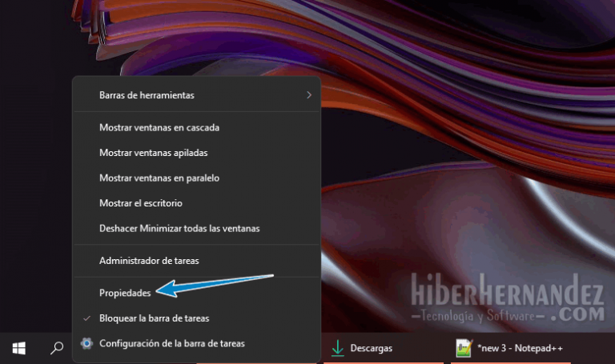Open the Windows Start button
Image resolution: width=615 pixels, height=364 pixels.
point(18,348)
